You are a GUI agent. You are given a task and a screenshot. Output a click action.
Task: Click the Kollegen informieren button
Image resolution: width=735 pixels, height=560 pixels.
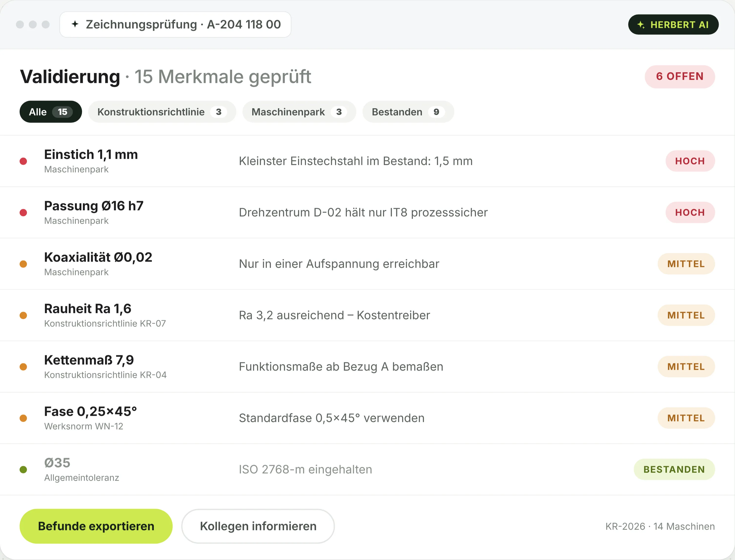(258, 526)
